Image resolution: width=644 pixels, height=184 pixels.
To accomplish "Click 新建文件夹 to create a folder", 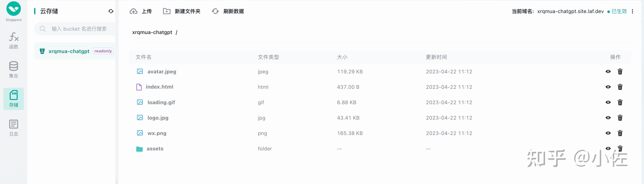I will [182, 11].
